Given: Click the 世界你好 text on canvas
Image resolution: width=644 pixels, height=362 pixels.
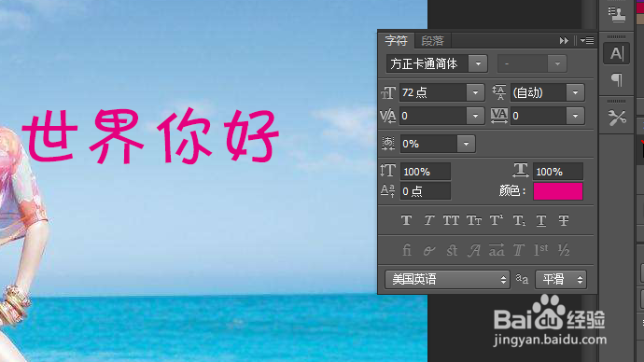Looking at the screenshot, I should click(150, 136).
